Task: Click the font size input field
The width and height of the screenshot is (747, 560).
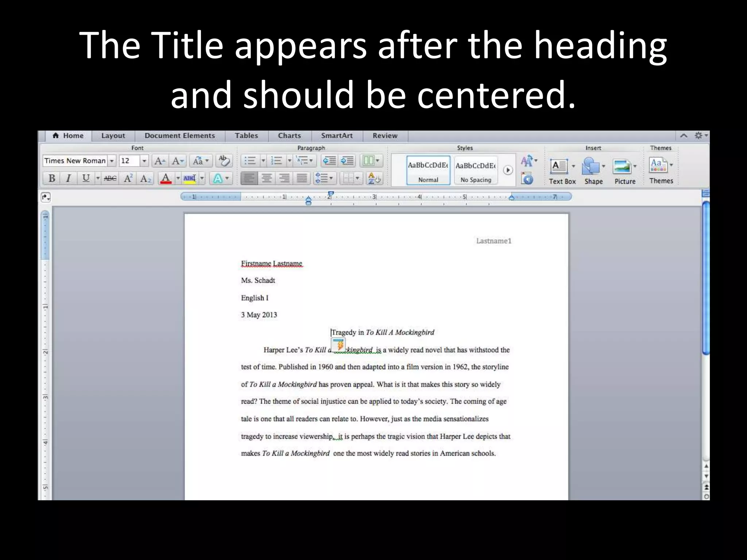Action: point(129,161)
